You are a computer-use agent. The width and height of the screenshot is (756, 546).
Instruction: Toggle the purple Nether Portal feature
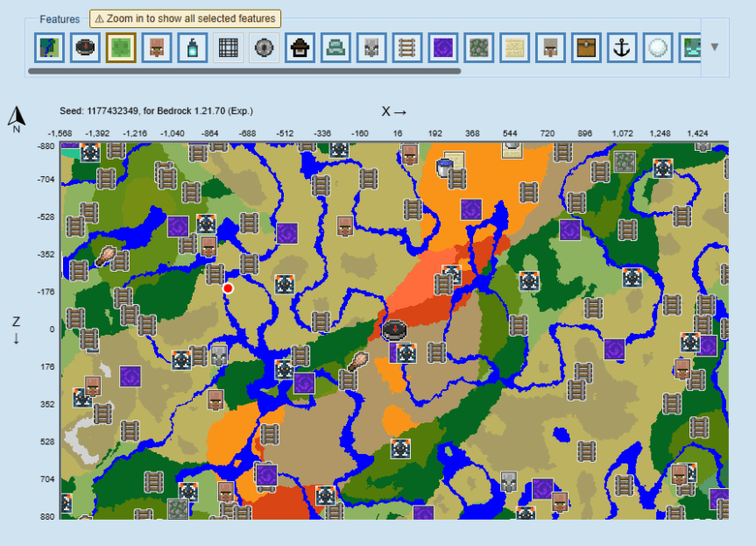[x=442, y=47]
